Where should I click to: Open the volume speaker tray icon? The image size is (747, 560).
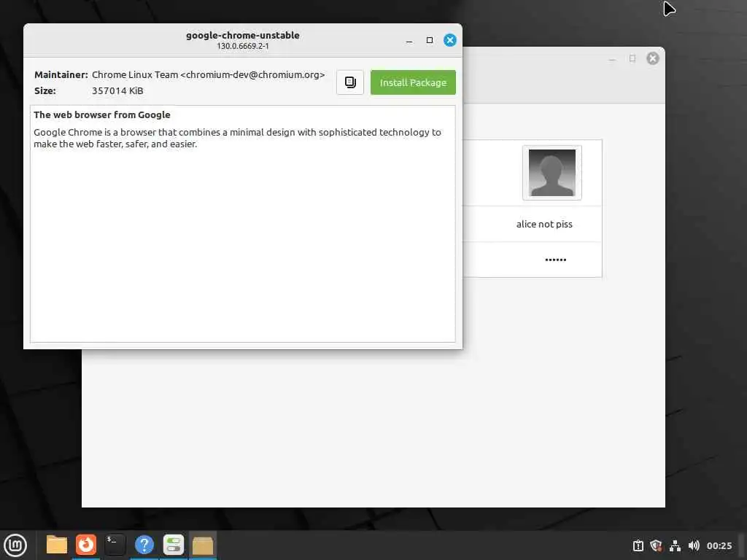pyautogui.click(x=694, y=545)
